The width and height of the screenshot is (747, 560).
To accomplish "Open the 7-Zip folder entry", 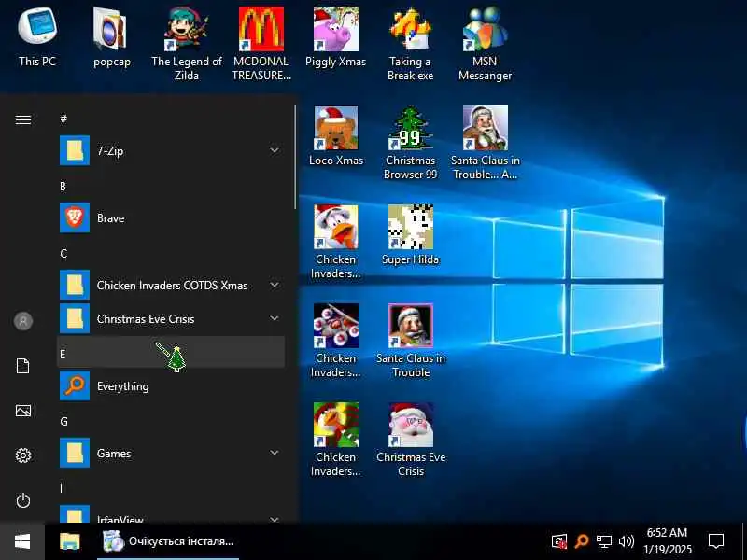I will coord(171,150).
